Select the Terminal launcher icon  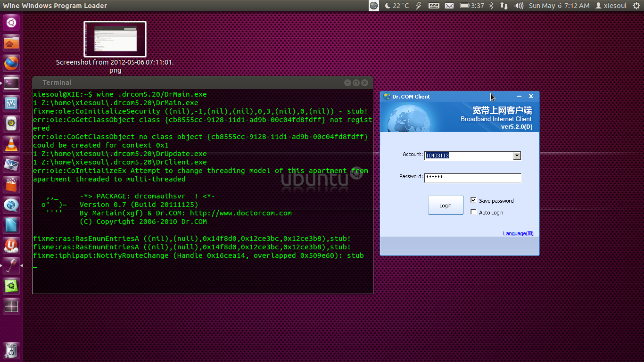tap(11, 83)
